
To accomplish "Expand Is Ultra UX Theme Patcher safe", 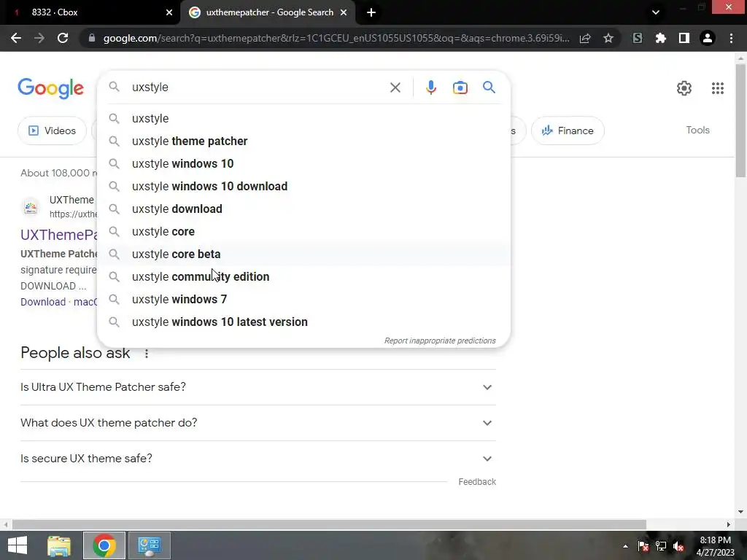I will point(258,387).
